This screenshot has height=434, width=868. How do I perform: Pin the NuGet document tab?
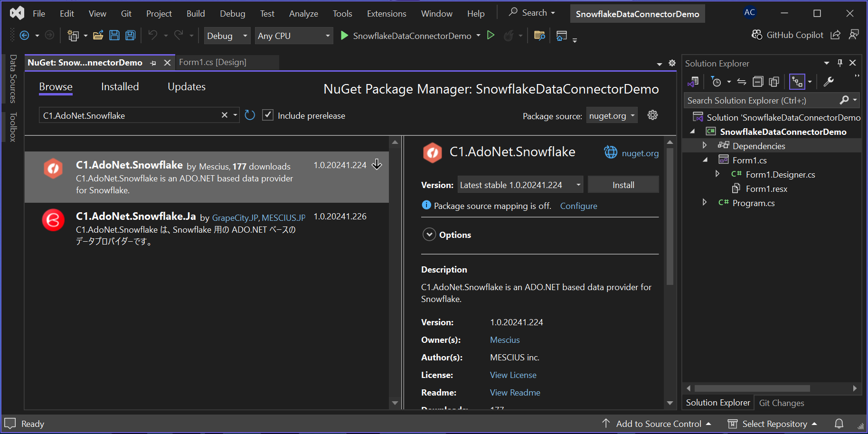click(x=153, y=63)
